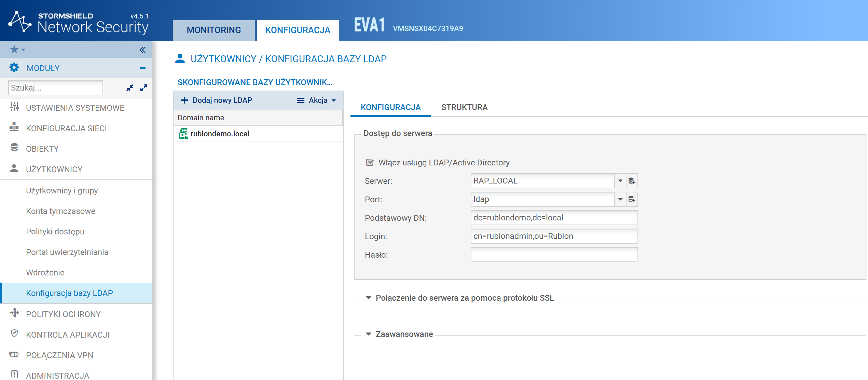868x380 pixels.
Task: Open the Port dropdown arrow
Action: (620, 199)
